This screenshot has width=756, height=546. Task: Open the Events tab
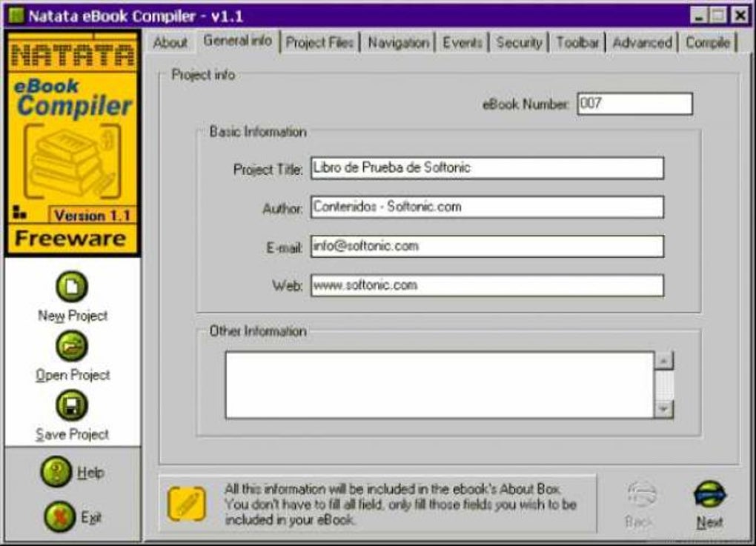pos(462,42)
